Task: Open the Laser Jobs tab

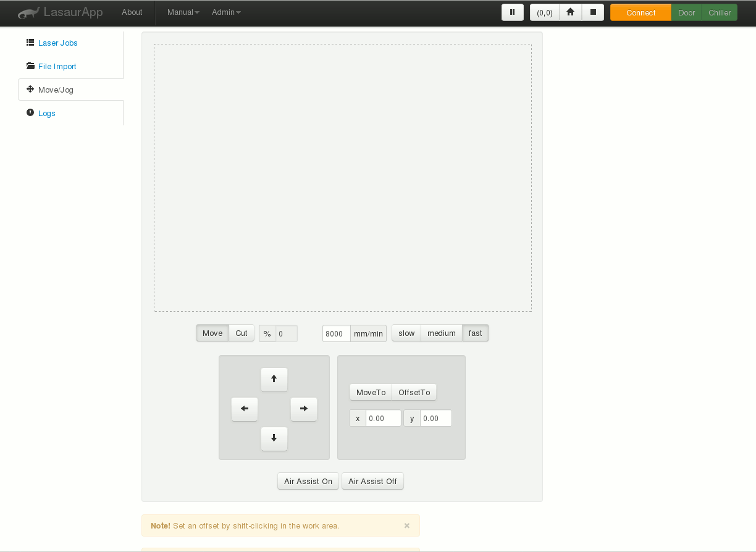Action: pyautogui.click(x=70, y=43)
